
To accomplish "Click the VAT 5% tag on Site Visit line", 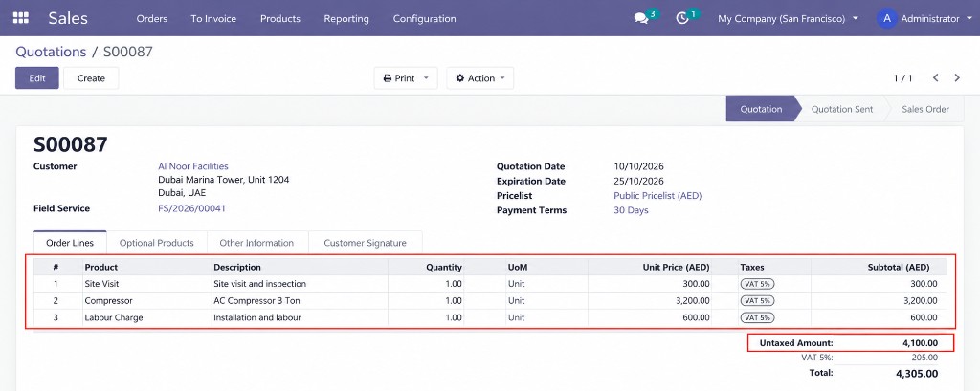I will point(758,284).
